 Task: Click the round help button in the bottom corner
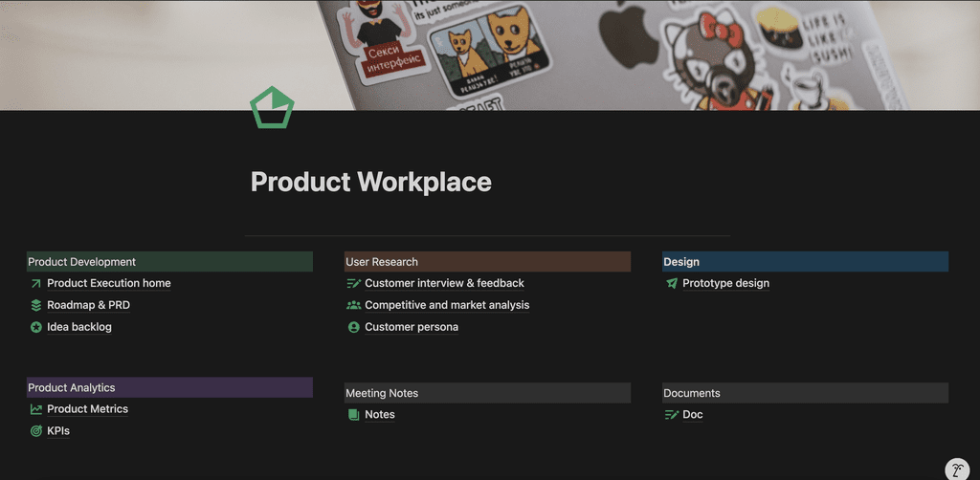click(957, 469)
